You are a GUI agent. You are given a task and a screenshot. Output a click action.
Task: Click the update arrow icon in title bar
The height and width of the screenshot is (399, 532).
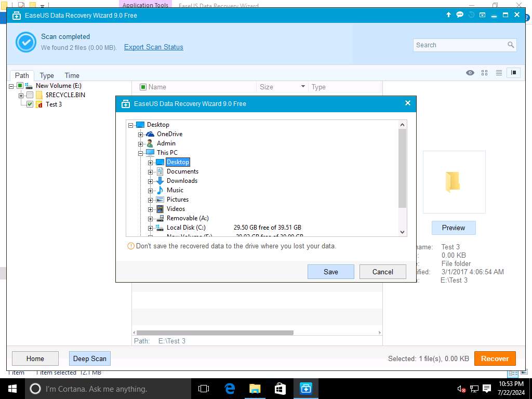click(x=448, y=15)
